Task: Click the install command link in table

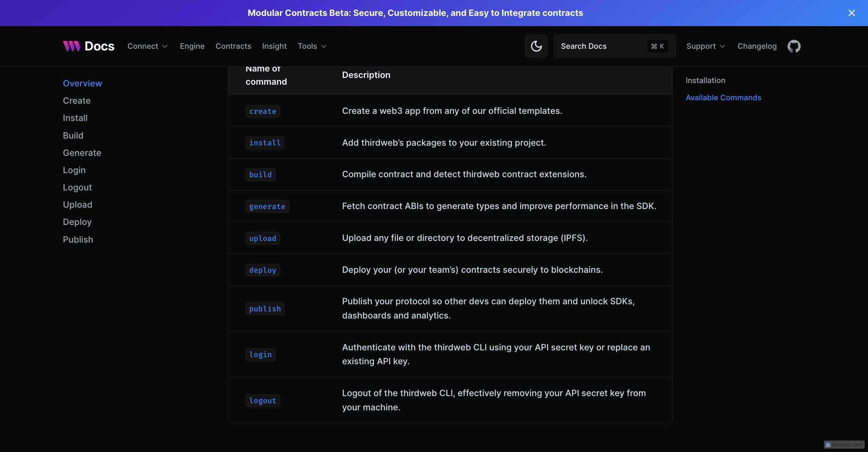Action: [x=265, y=143]
